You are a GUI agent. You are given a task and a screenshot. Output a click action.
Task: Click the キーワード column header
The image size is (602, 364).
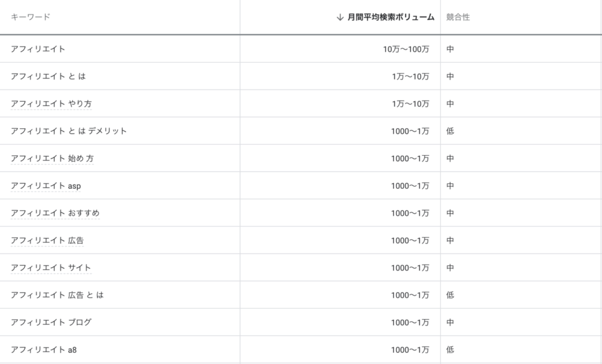point(31,17)
